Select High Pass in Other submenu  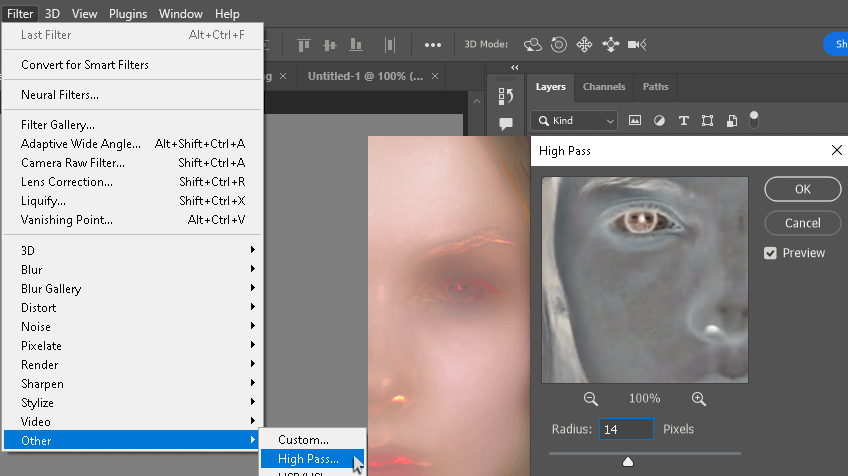313,459
